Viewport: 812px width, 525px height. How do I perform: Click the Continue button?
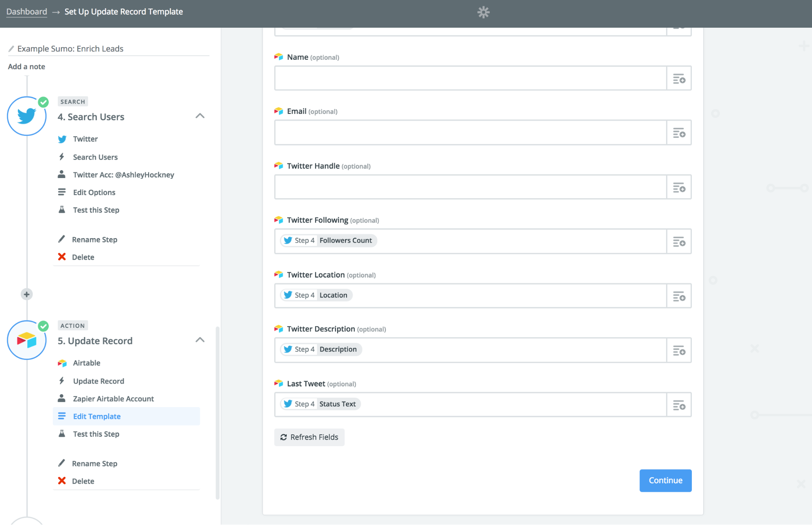(x=665, y=481)
